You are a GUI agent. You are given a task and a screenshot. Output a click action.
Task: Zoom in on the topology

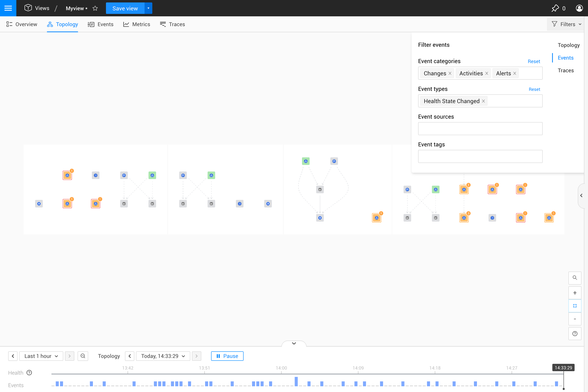(x=575, y=293)
